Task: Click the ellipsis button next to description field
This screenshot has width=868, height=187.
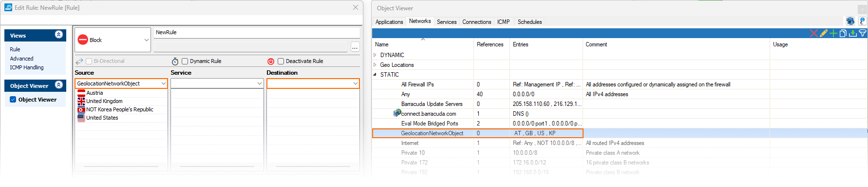Action: click(355, 47)
